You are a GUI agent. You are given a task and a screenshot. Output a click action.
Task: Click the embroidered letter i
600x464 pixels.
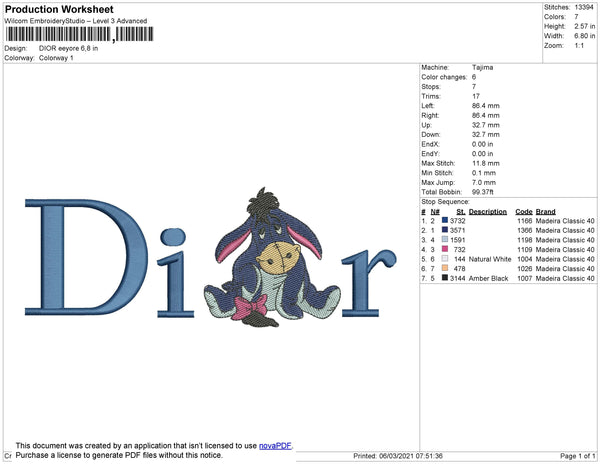pyautogui.click(x=174, y=273)
